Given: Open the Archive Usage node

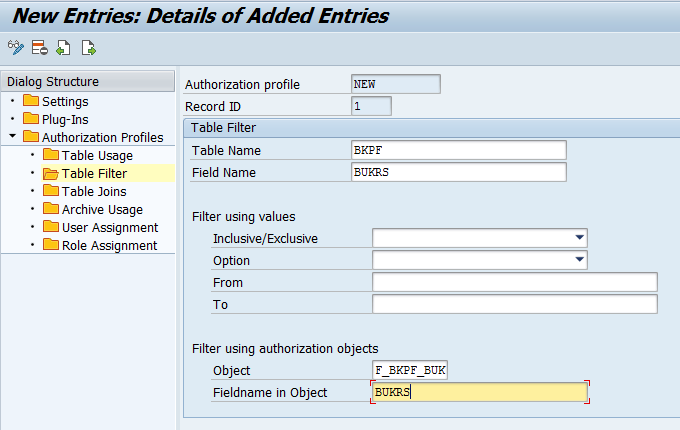Looking at the screenshot, I should tap(102, 209).
